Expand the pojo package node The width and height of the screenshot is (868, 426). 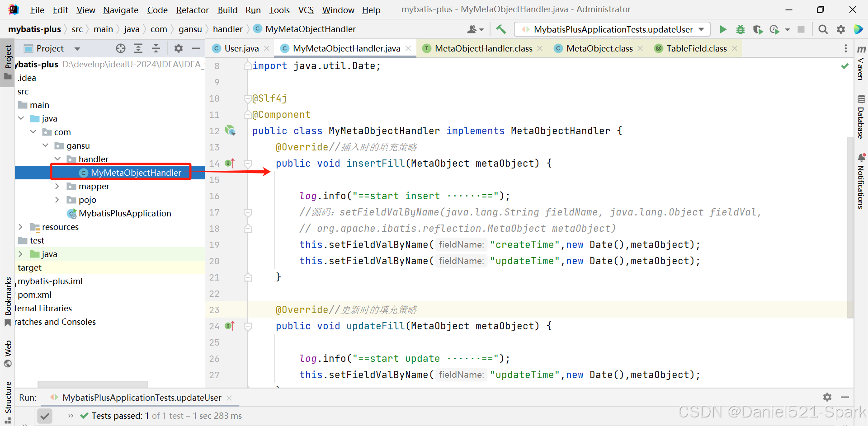[57, 200]
